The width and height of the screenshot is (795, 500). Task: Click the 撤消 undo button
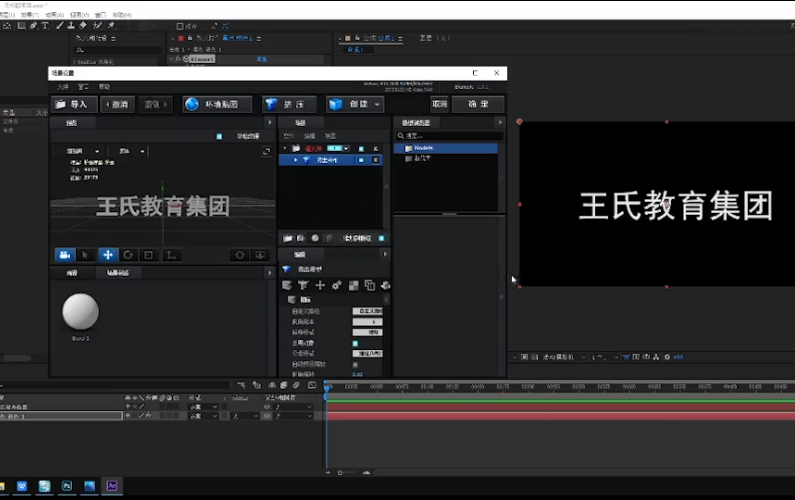(x=117, y=104)
